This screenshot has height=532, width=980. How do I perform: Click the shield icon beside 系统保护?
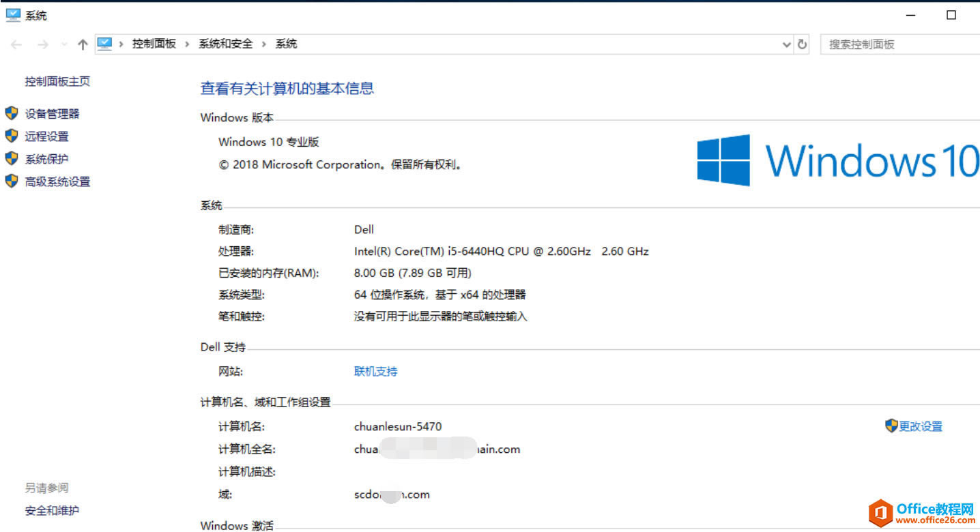point(12,158)
